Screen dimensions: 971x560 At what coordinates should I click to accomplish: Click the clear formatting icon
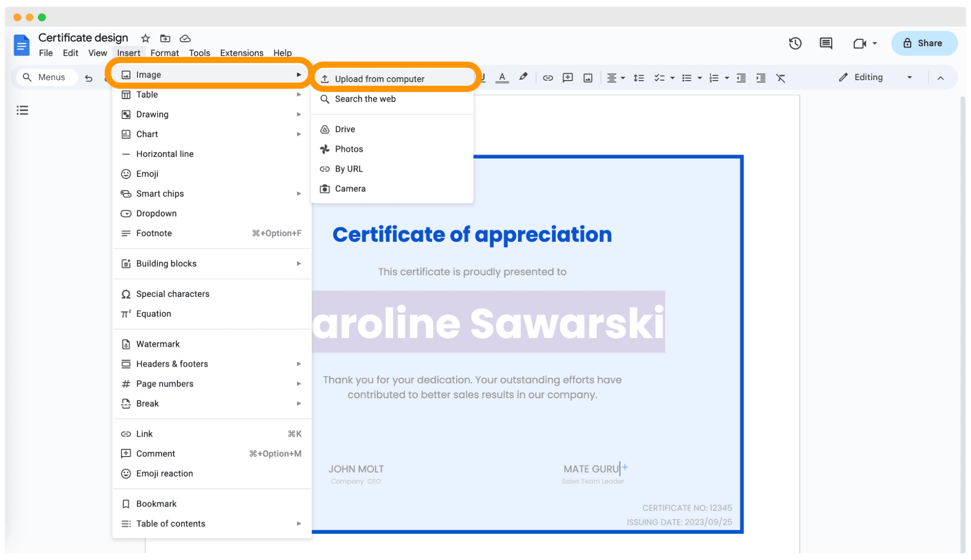coord(781,78)
